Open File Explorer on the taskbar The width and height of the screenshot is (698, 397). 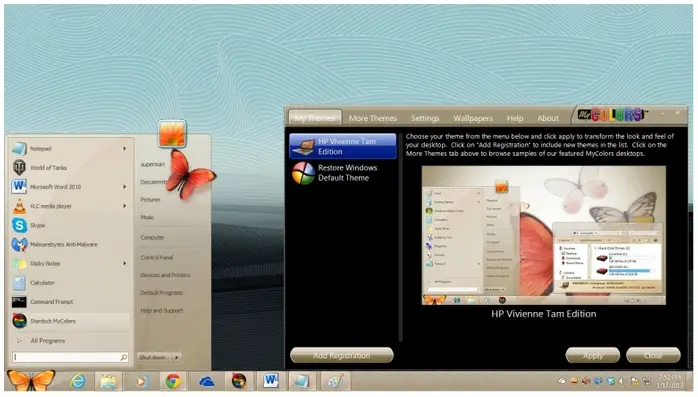[108, 381]
